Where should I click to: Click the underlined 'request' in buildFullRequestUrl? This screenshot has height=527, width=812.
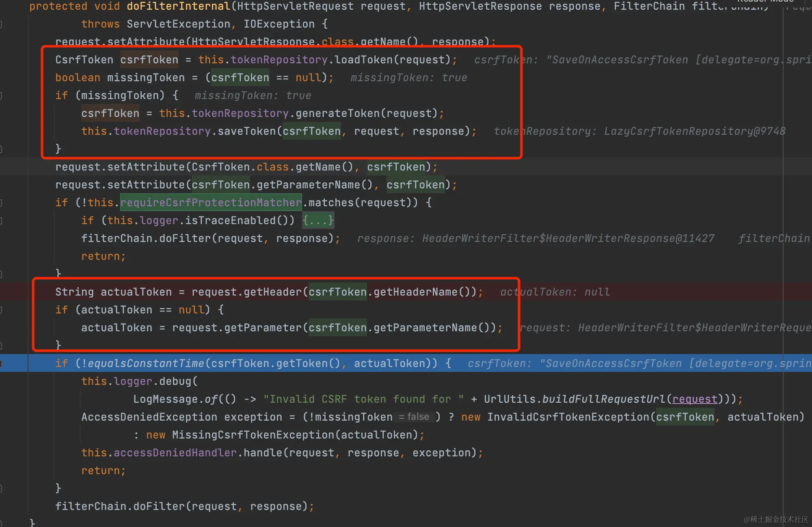pyautogui.click(x=694, y=399)
